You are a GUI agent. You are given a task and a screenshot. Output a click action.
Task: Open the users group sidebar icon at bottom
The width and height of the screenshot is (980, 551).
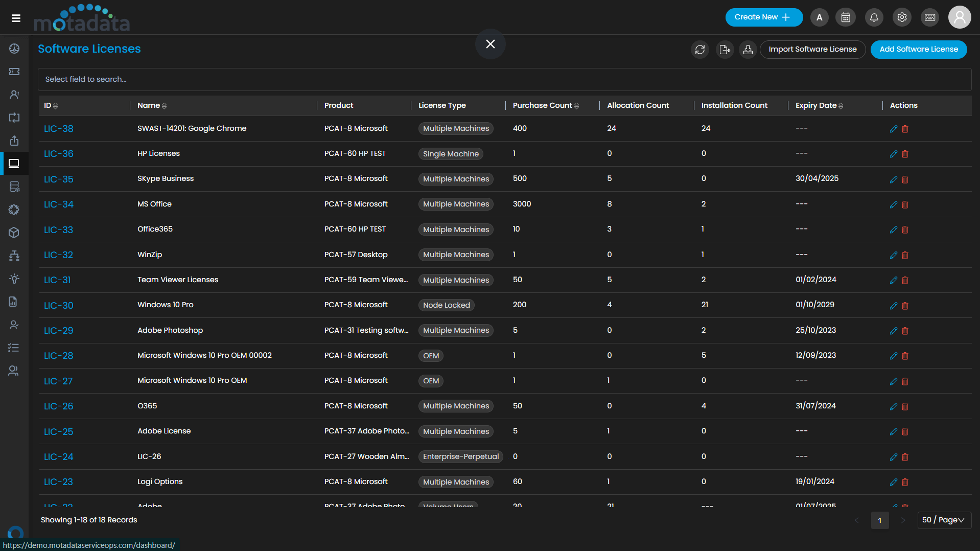tap(14, 371)
